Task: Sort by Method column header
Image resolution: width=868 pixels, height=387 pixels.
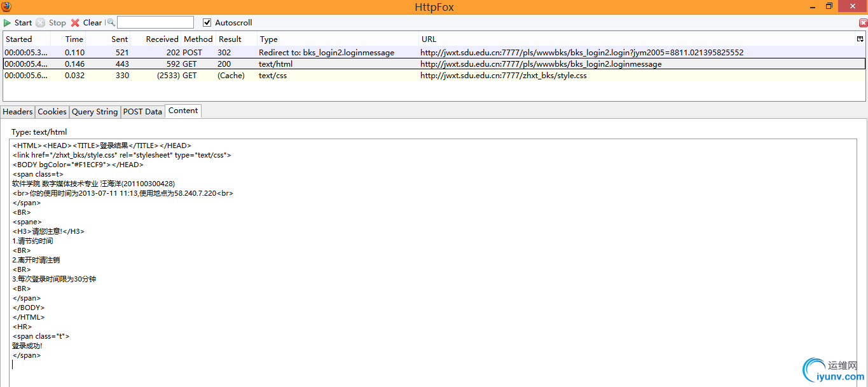Action: coord(198,39)
